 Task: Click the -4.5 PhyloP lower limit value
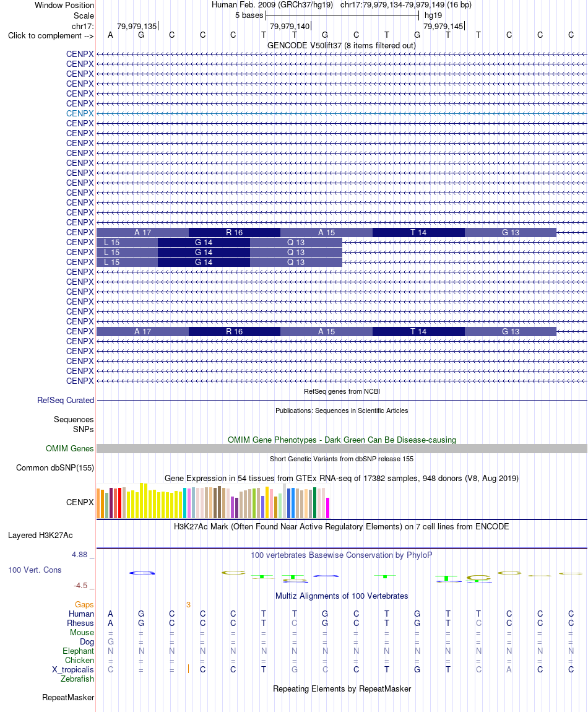[80, 585]
